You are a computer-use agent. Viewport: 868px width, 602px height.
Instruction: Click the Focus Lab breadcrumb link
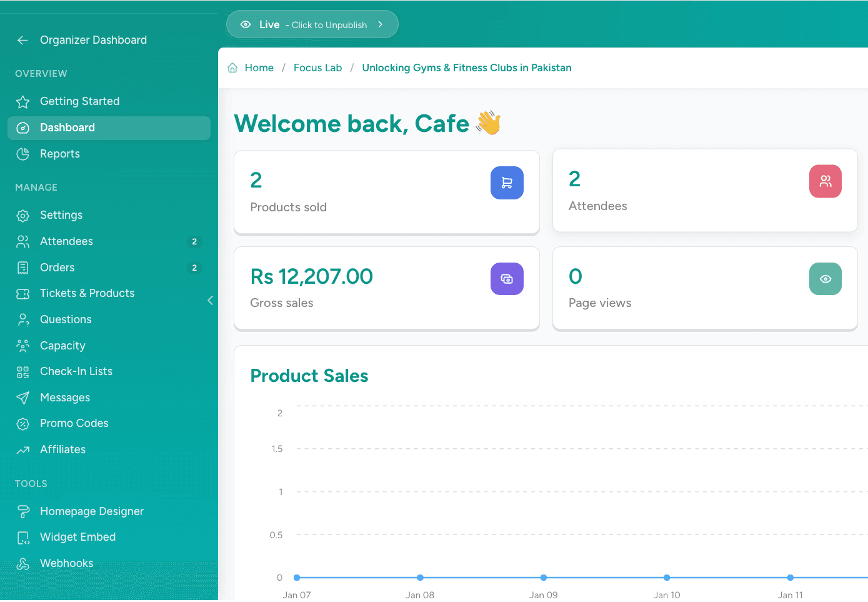point(317,68)
